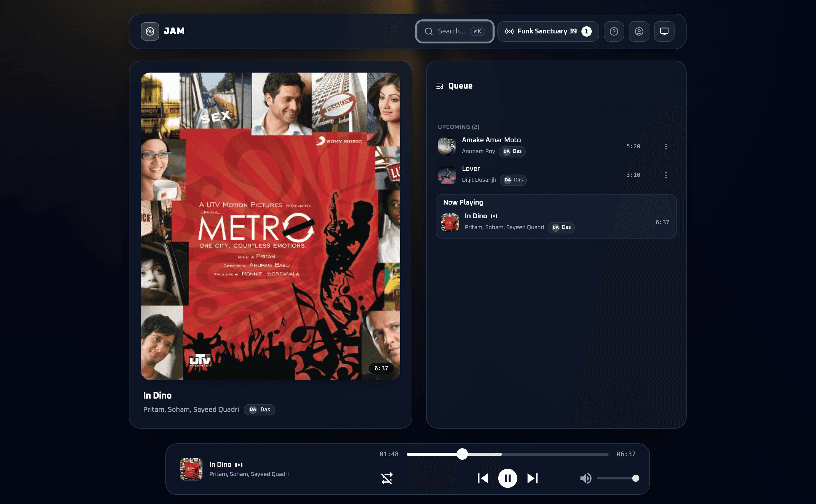Click the equalizer bars in player bar
The image size is (816, 504).
pyautogui.click(x=239, y=465)
